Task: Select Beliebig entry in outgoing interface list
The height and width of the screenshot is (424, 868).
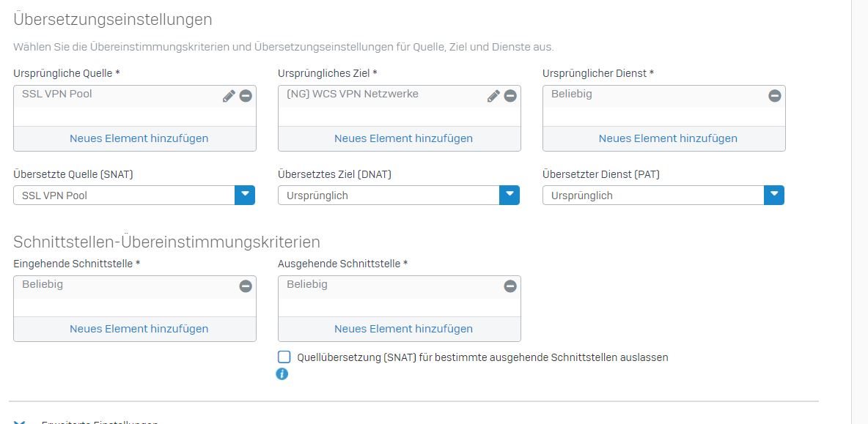Action: (x=307, y=284)
